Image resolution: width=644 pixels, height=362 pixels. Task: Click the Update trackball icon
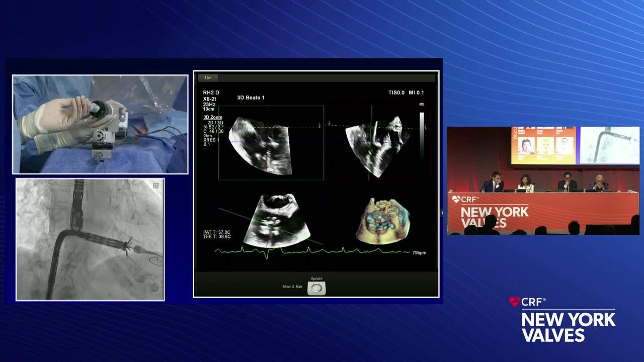coord(316,288)
